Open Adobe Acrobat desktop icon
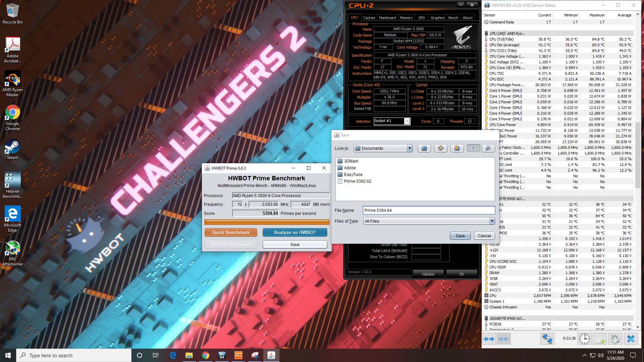The height and width of the screenshot is (362, 644). 13,50
